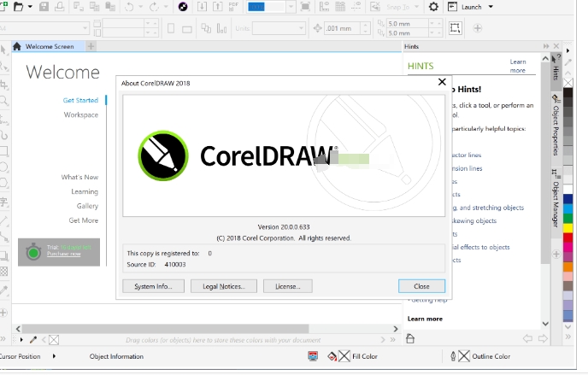Screen dimensions: 588x375
Task: Click the Fill Color bucket icon
Action: pyautogui.click(x=332, y=356)
